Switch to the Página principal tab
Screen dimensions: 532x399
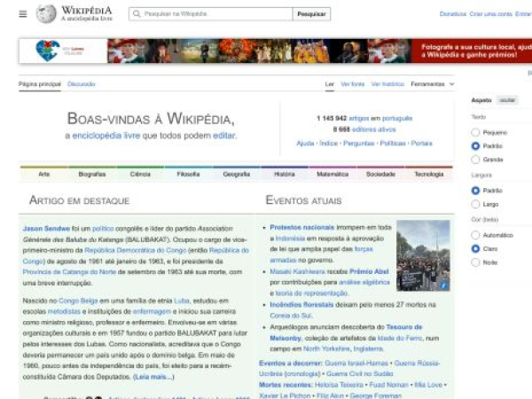(x=40, y=84)
